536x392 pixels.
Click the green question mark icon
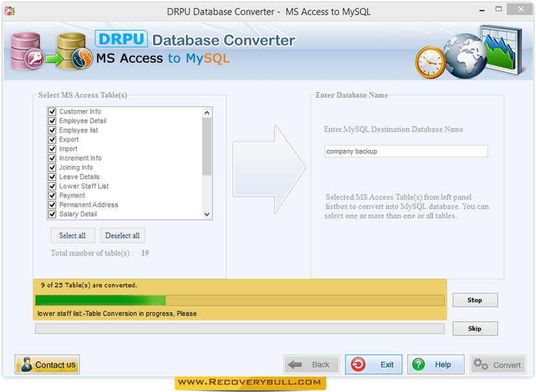coord(418,364)
